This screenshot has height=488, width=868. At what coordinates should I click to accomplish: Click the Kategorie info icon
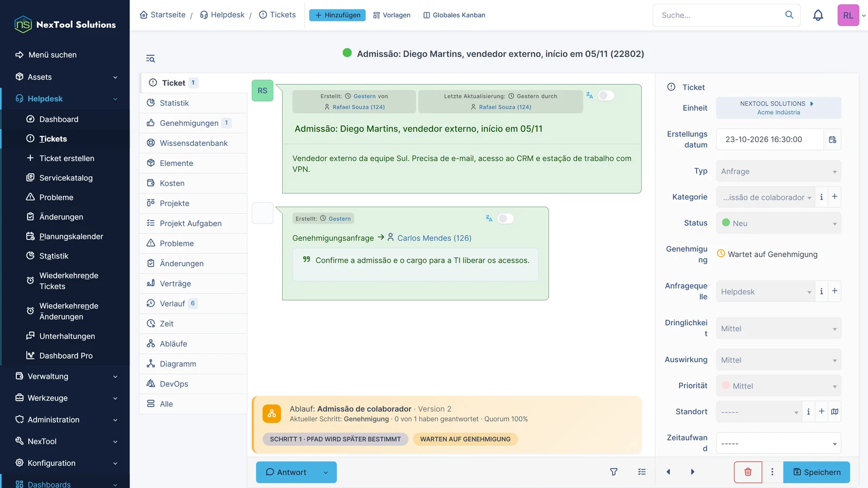click(x=821, y=197)
